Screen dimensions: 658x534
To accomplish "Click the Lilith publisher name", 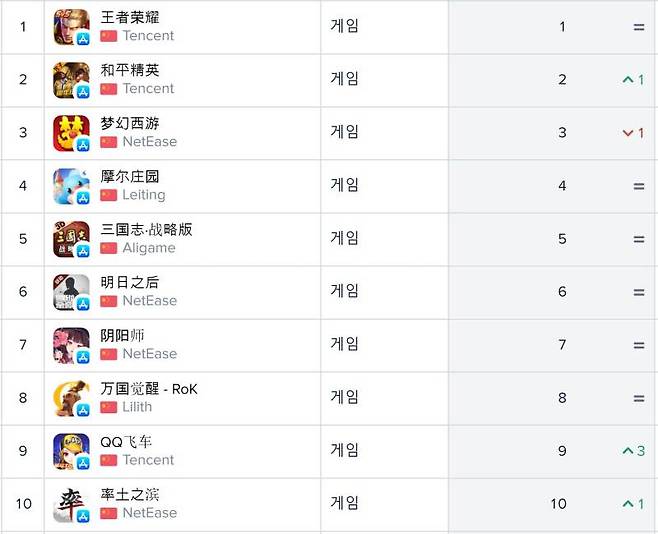I will point(137,407).
